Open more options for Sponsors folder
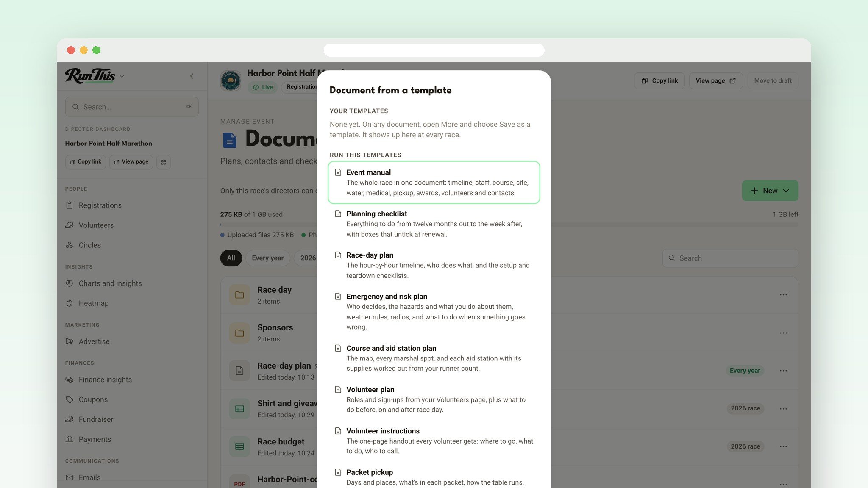868x488 pixels. 783,333
